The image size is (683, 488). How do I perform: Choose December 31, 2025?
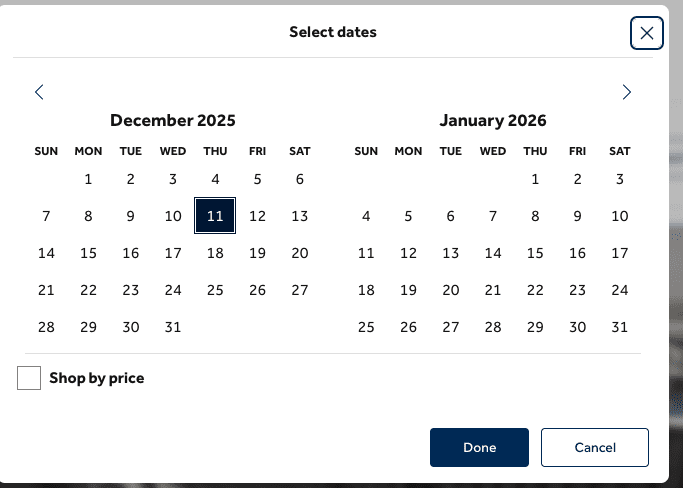[x=173, y=327]
